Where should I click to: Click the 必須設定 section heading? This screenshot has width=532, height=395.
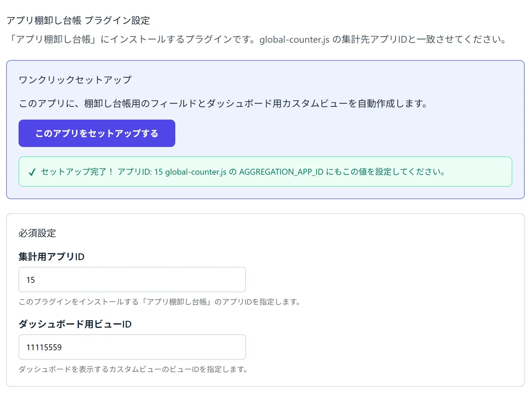(37, 233)
